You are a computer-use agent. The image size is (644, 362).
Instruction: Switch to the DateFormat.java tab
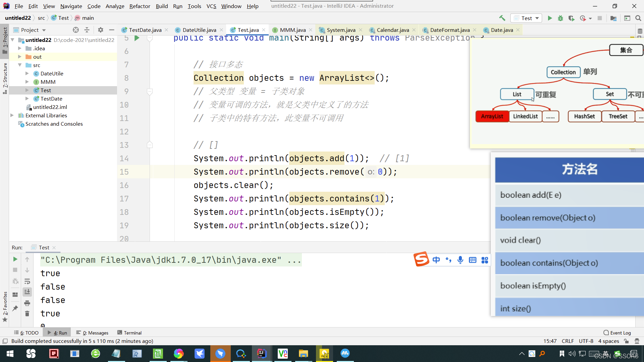pyautogui.click(x=449, y=30)
